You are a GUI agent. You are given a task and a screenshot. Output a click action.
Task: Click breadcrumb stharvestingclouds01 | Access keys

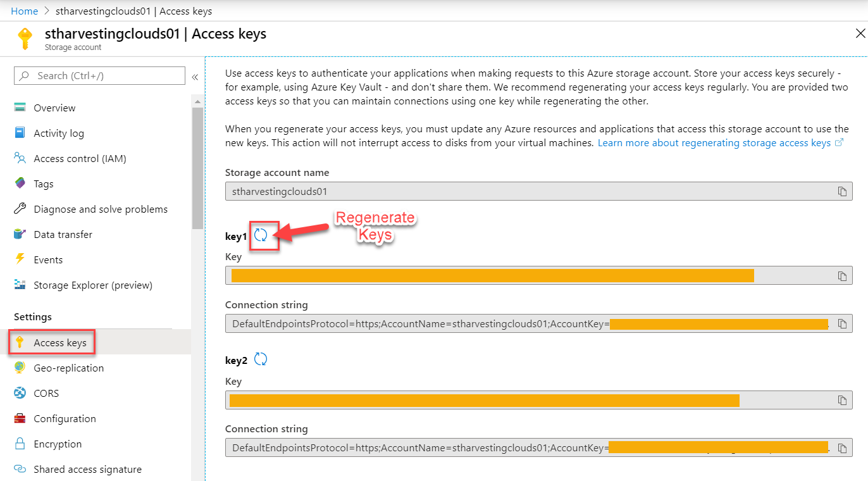pyautogui.click(x=133, y=11)
